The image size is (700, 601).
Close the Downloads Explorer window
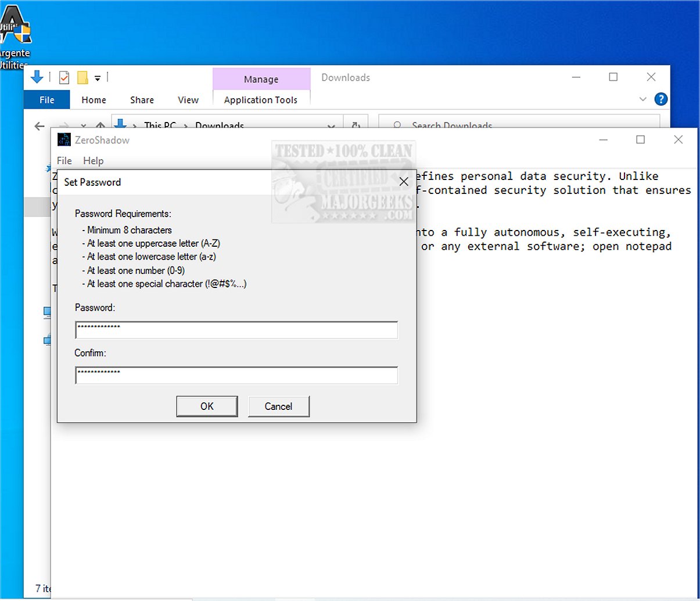click(651, 77)
